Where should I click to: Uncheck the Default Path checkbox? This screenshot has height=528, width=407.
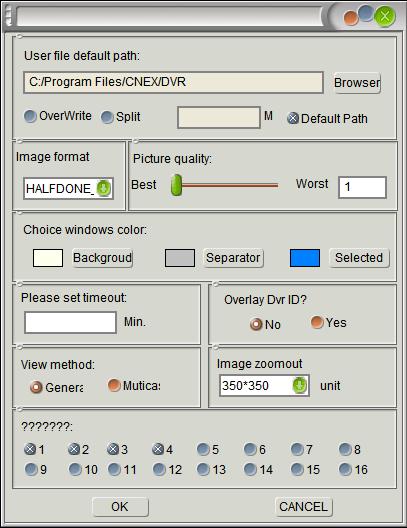point(293,118)
